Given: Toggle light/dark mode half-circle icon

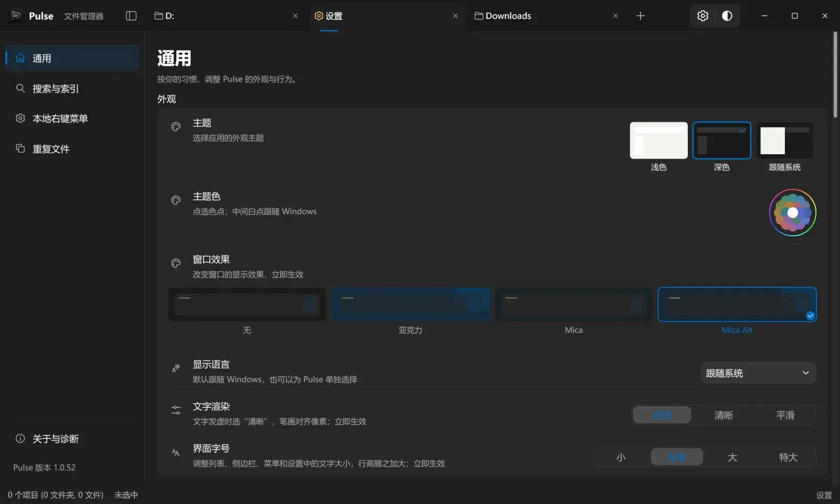Looking at the screenshot, I should [x=727, y=16].
